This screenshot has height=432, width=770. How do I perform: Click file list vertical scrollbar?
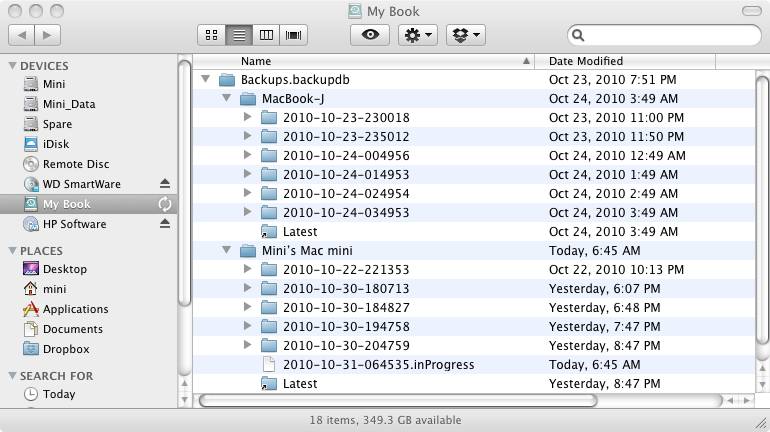coord(762,211)
